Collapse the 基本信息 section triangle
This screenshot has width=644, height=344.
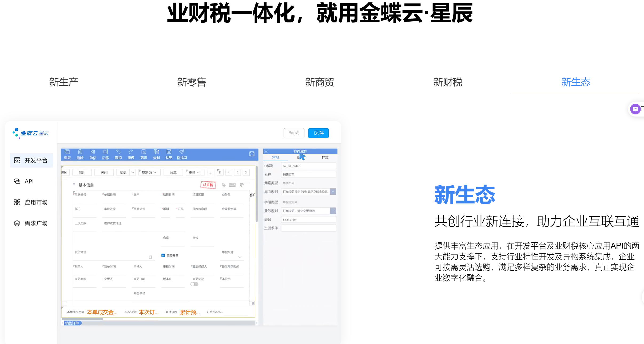click(74, 184)
